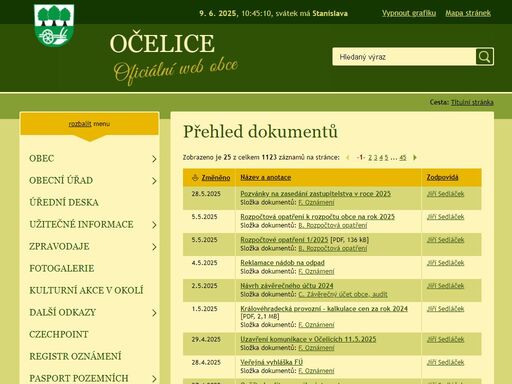Screen dimensions: 512x384
Task: Focus the Hledaný výraz search field
Action: [x=404, y=57]
